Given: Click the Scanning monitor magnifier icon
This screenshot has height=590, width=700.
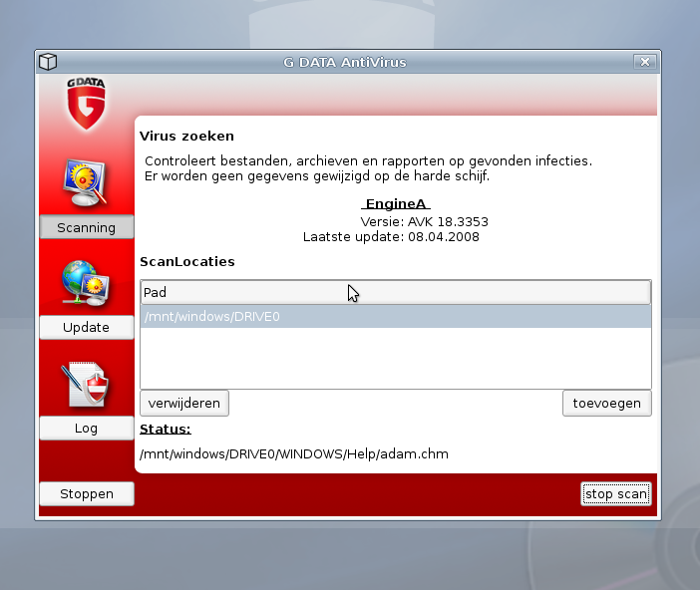Looking at the screenshot, I should 86,182.
